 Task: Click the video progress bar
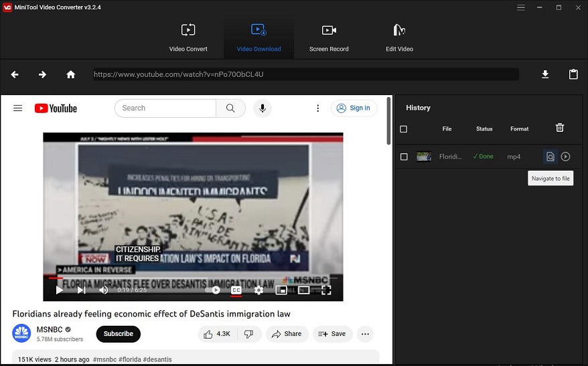(x=193, y=278)
